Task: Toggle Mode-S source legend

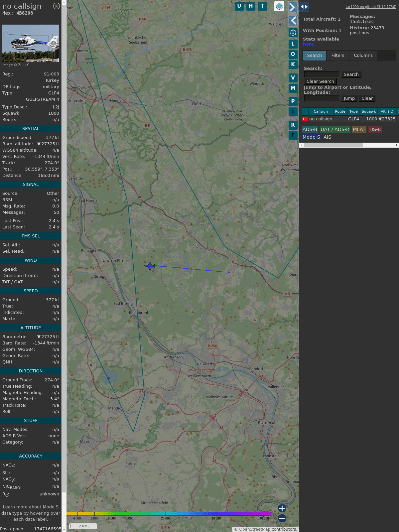Action: click(x=311, y=137)
